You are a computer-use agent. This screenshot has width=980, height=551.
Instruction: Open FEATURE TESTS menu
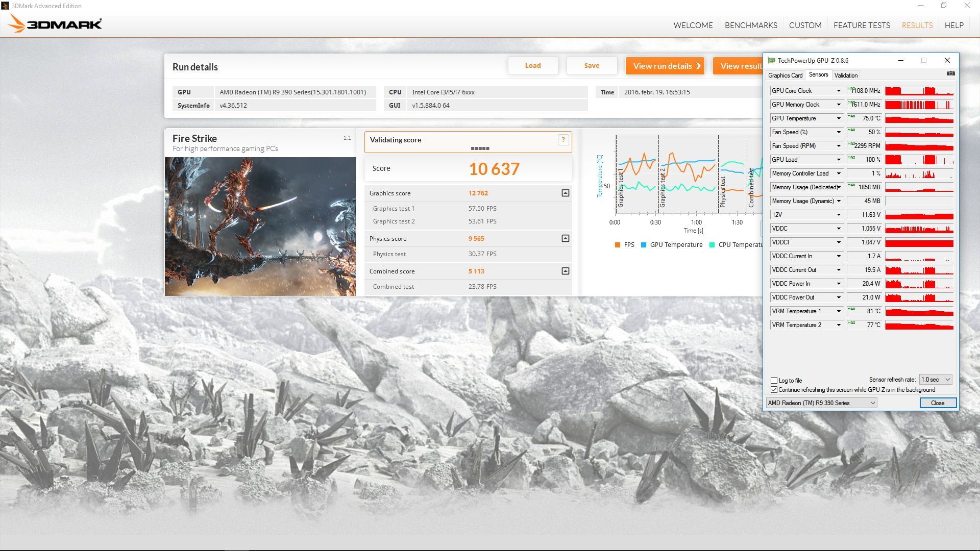pyautogui.click(x=862, y=25)
